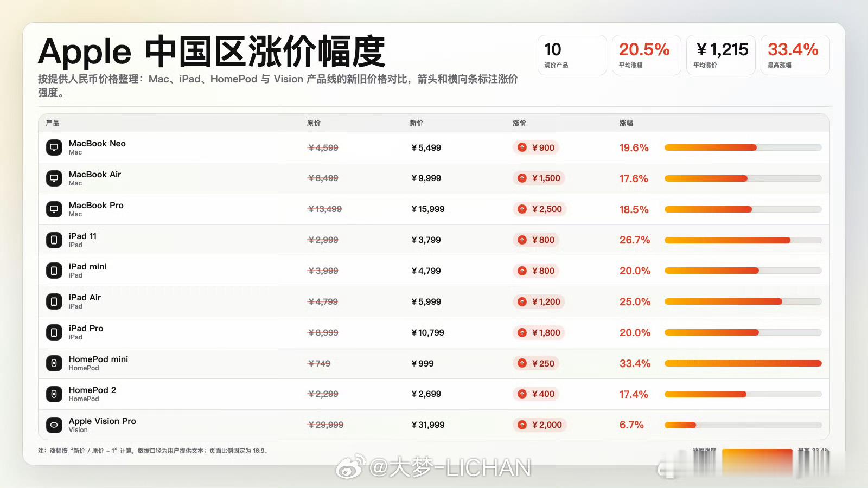Click the HomePod mini 33.4% increase bar
Viewport: 868px width, 488px height.
(x=743, y=363)
